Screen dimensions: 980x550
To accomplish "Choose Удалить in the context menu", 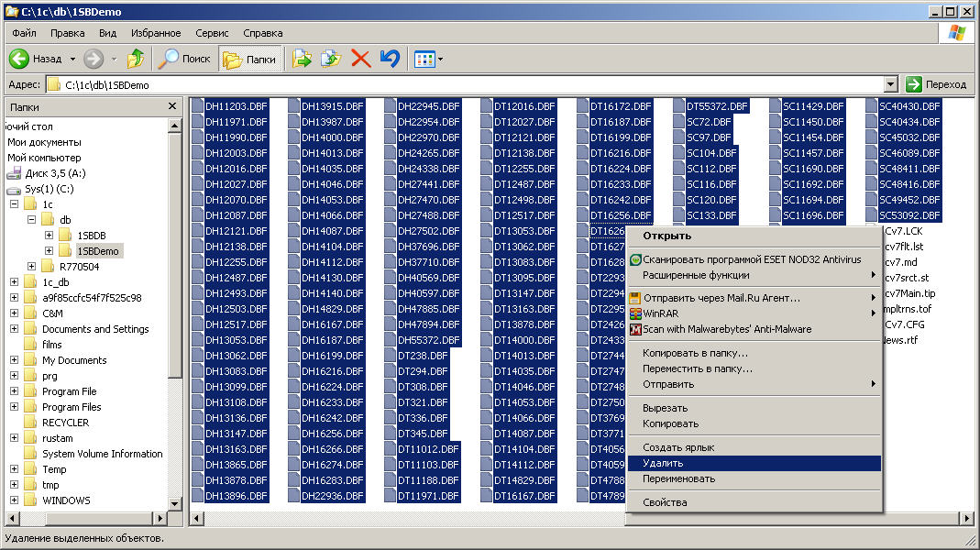I will click(x=663, y=464).
